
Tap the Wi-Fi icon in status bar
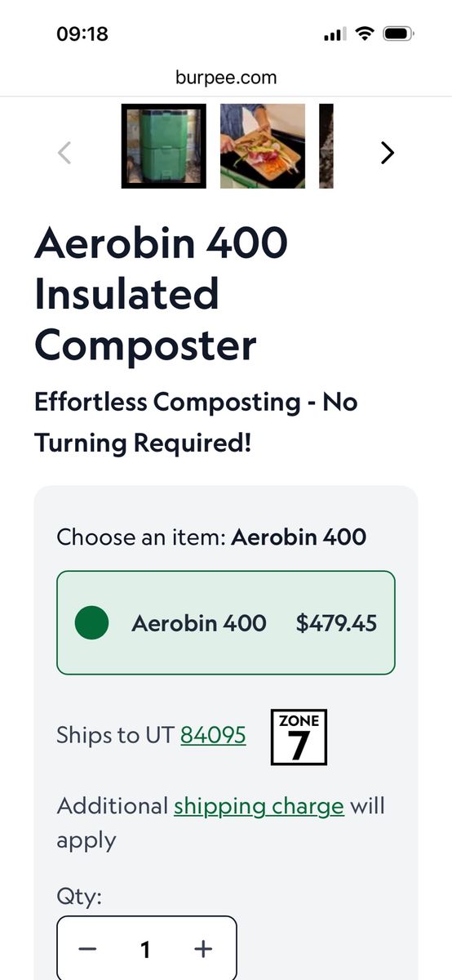click(x=365, y=34)
